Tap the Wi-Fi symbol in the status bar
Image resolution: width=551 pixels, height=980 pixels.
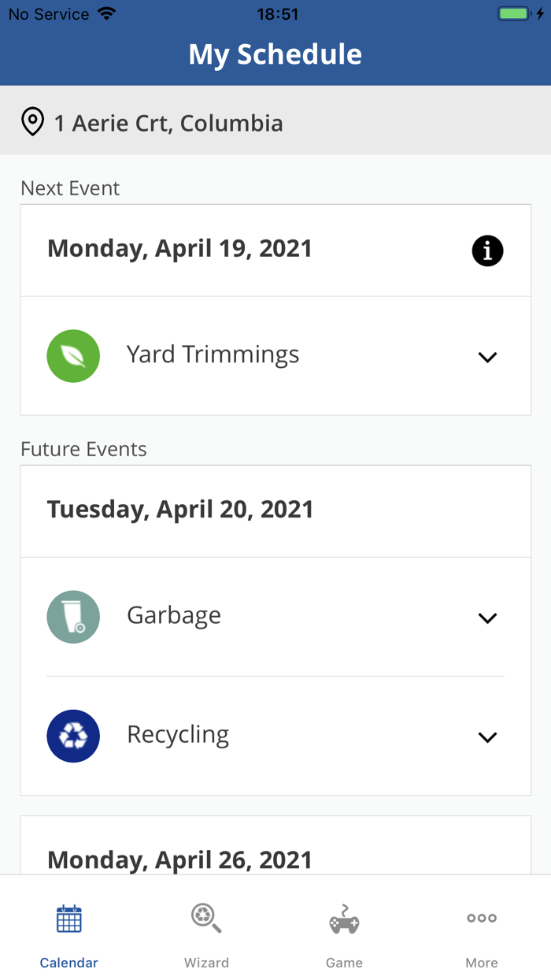coord(106,13)
